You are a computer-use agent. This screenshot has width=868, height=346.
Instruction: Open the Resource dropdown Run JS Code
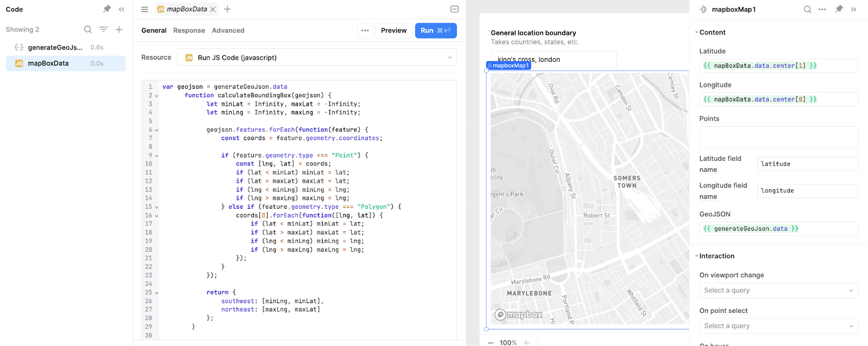coord(317,57)
